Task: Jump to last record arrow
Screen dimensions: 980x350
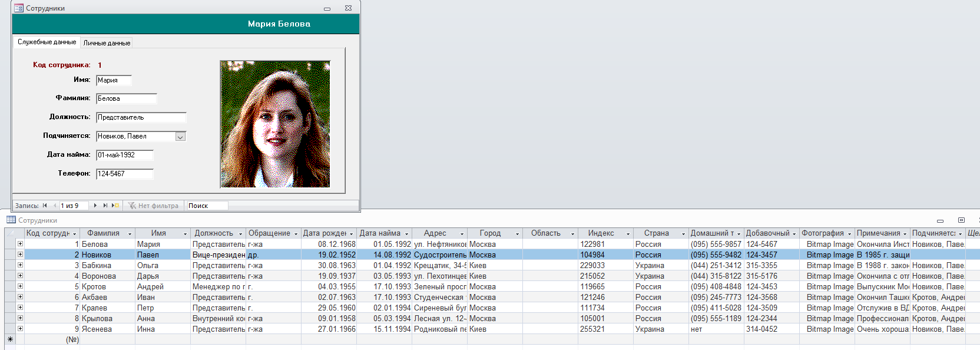Action: coord(105,206)
